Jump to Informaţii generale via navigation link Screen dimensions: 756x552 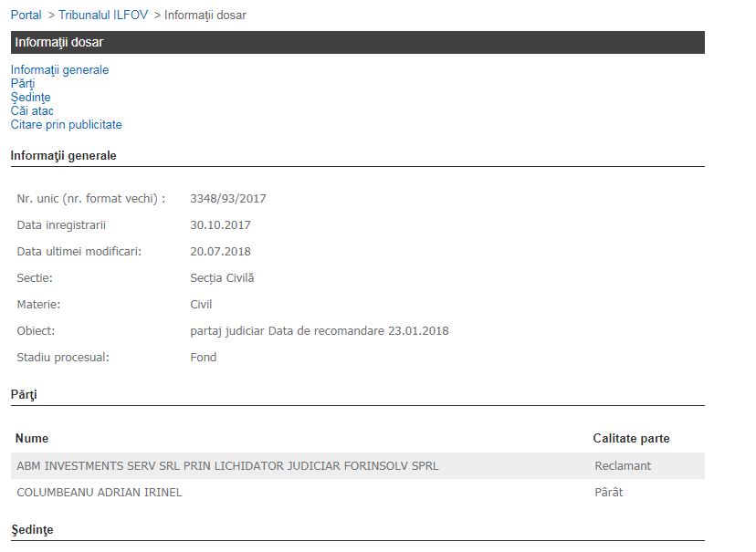tap(59, 70)
